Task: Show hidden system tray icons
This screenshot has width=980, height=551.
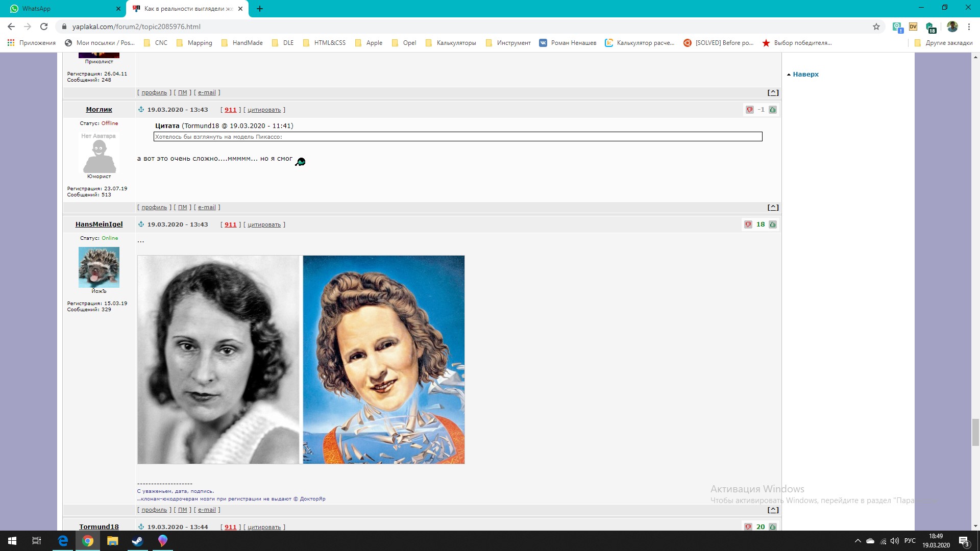Action: (x=857, y=541)
